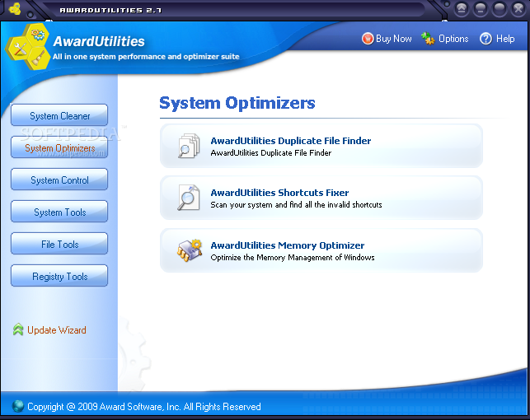Open the System Cleaner section
Image resolution: width=530 pixels, height=420 pixels.
click(59, 115)
